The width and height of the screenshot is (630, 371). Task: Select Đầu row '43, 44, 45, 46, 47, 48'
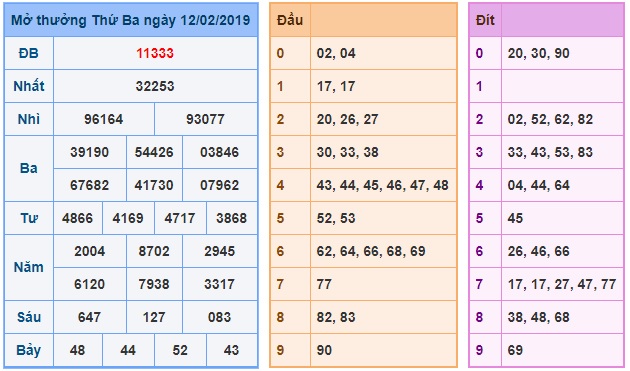(x=382, y=185)
